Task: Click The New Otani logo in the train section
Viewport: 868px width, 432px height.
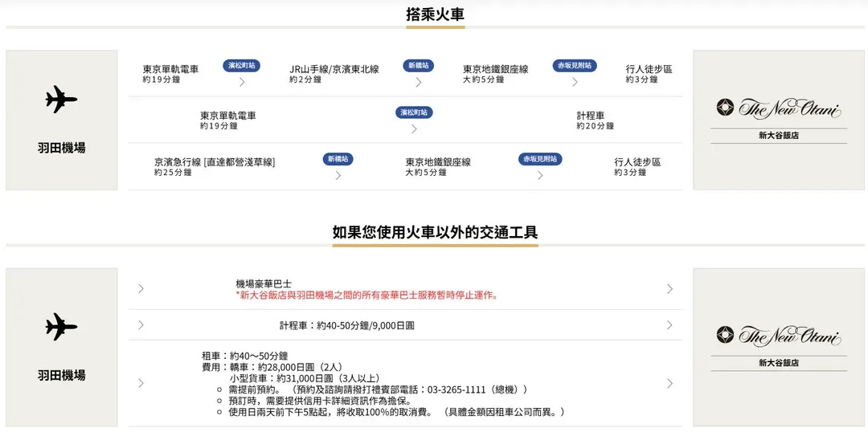Action: [x=778, y=108]
